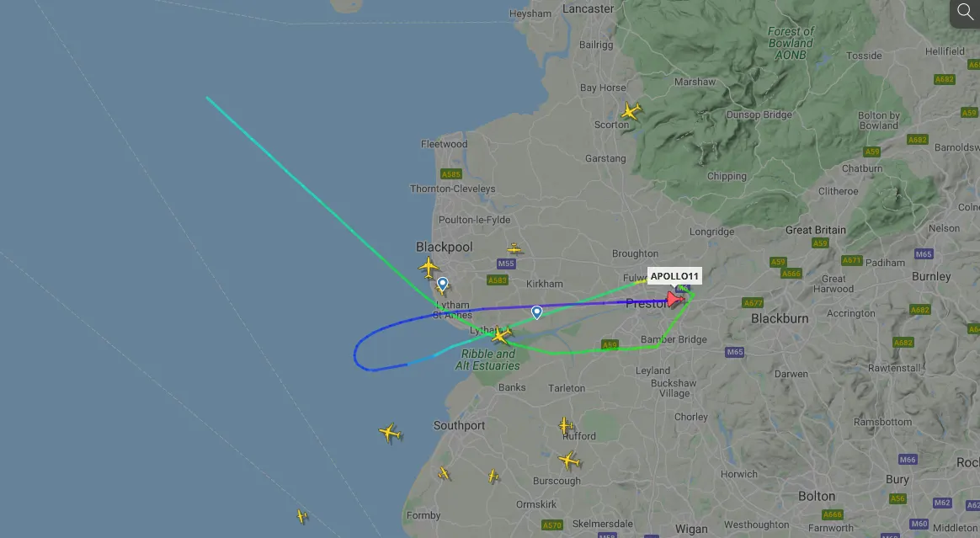980x538 pixels.
Task: Click the airport pin south of Kirkham
Action: coord(537,312)
